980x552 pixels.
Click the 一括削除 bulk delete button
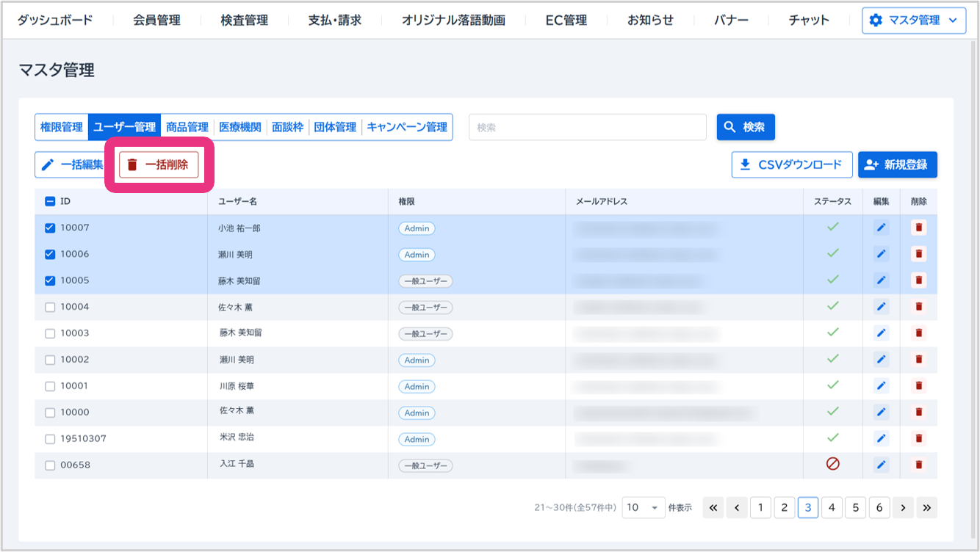click(159, 165)
